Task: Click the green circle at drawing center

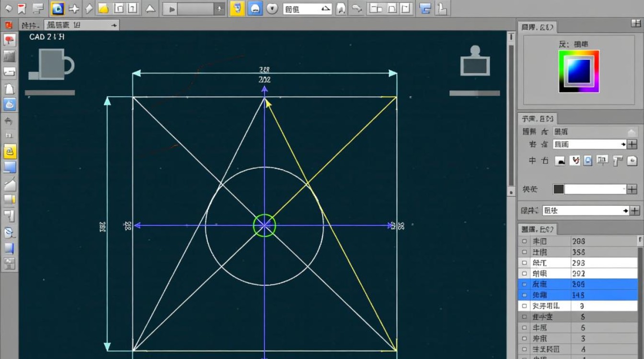Action: point(264,225)
